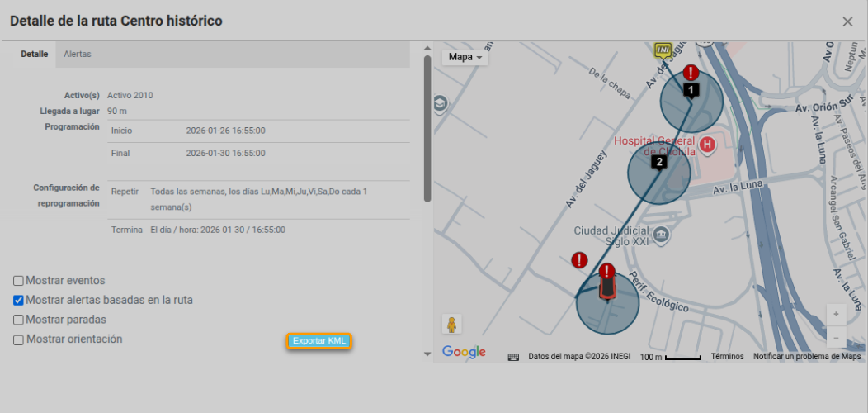Click the 100 m map scale control
Image resolution: width=868 pixels, height=413 pixels.
click(670, 357)
